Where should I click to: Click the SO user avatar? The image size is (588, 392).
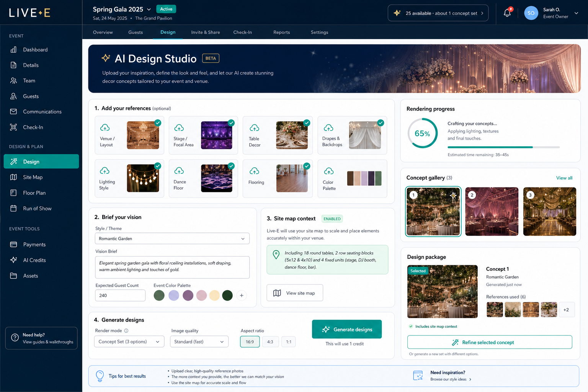click(531, 13)
